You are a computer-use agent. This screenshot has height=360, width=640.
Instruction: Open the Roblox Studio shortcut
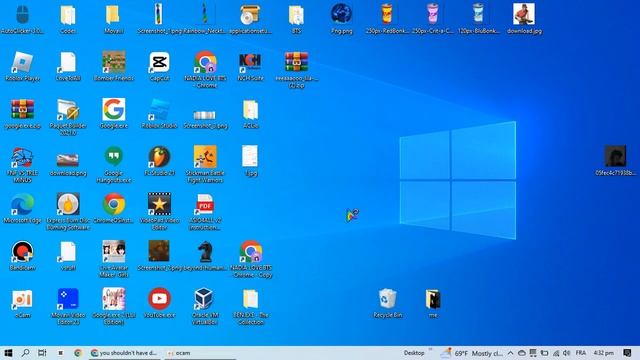159,114
